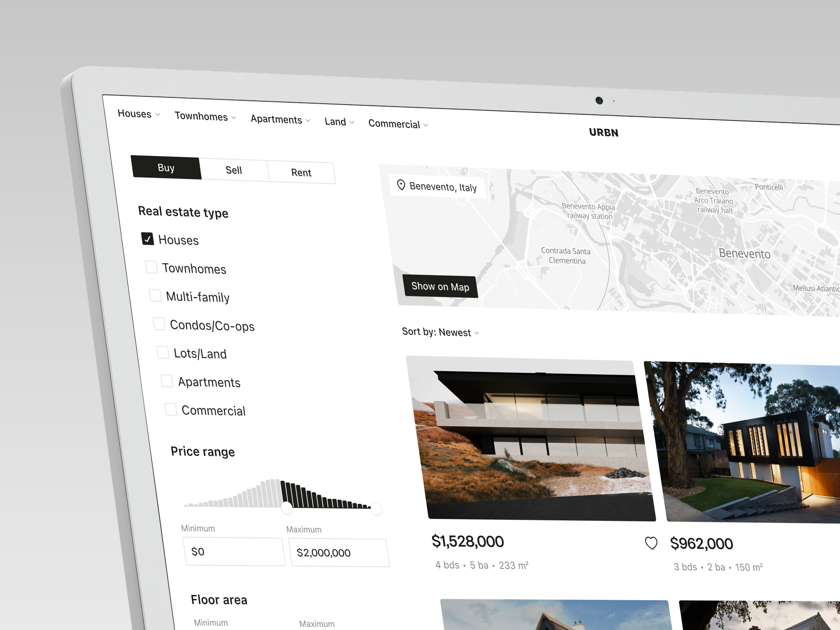Click the Real estate type heading
840x630 pixels.
coord(183,212)
